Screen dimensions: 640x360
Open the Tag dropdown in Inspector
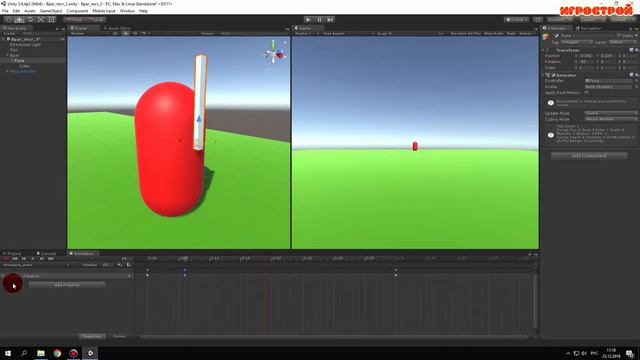pos(576,42)
